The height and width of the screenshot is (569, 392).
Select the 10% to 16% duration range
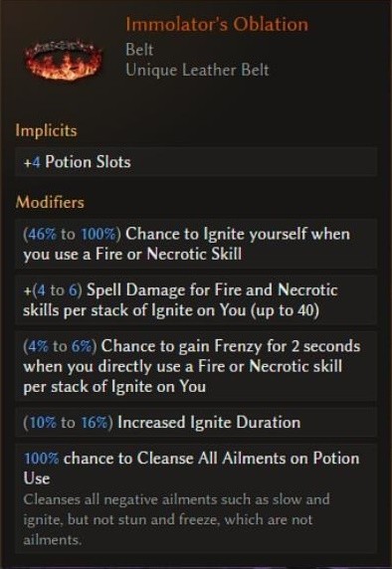point(68,423)
